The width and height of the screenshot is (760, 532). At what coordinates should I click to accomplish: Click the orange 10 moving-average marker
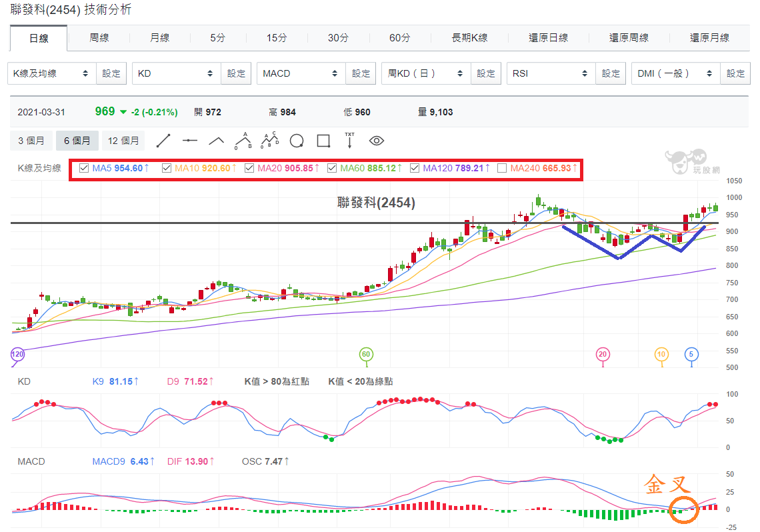click(661, 354)
